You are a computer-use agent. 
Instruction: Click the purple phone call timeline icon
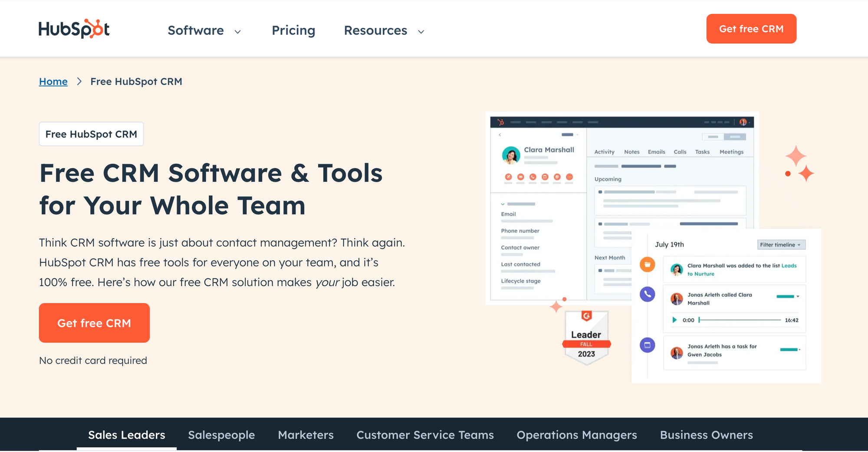click(648, 294)
